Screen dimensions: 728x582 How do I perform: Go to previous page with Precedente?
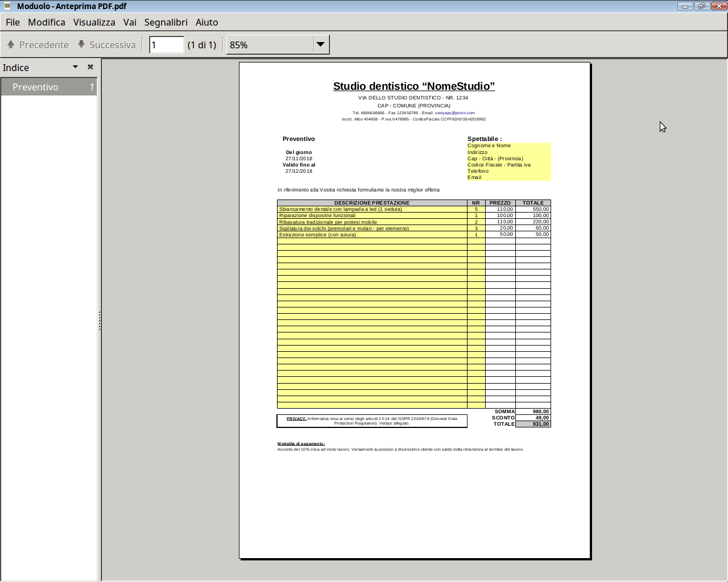[38, 45]
